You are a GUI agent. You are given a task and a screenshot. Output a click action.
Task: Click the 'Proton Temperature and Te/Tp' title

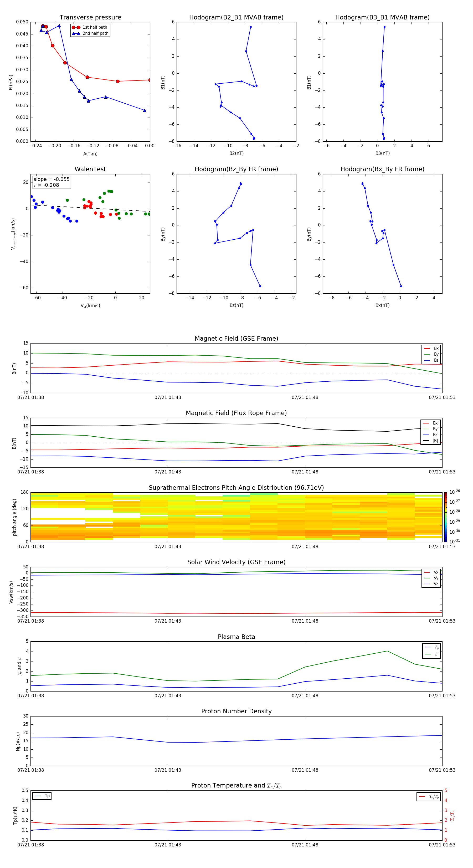(x=236, y=786)
